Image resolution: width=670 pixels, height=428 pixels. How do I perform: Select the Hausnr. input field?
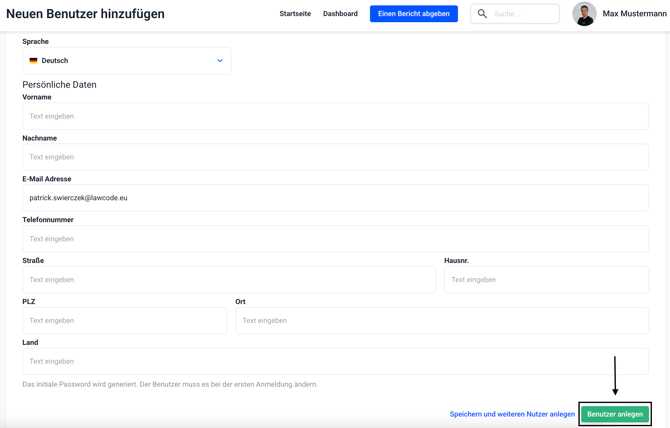[x=546, y=280]
